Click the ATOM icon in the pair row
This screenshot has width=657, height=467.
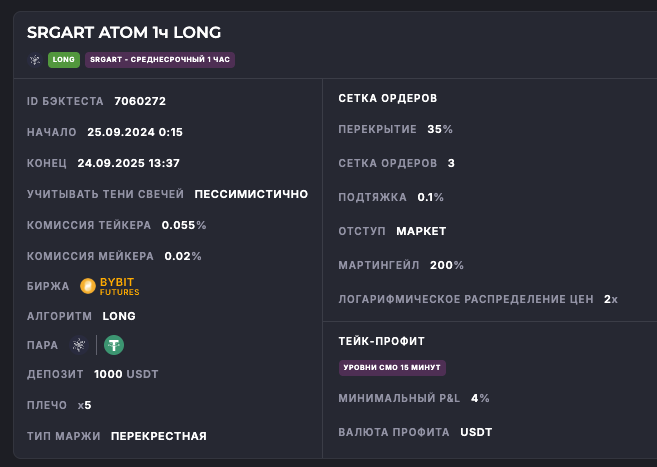79,345
